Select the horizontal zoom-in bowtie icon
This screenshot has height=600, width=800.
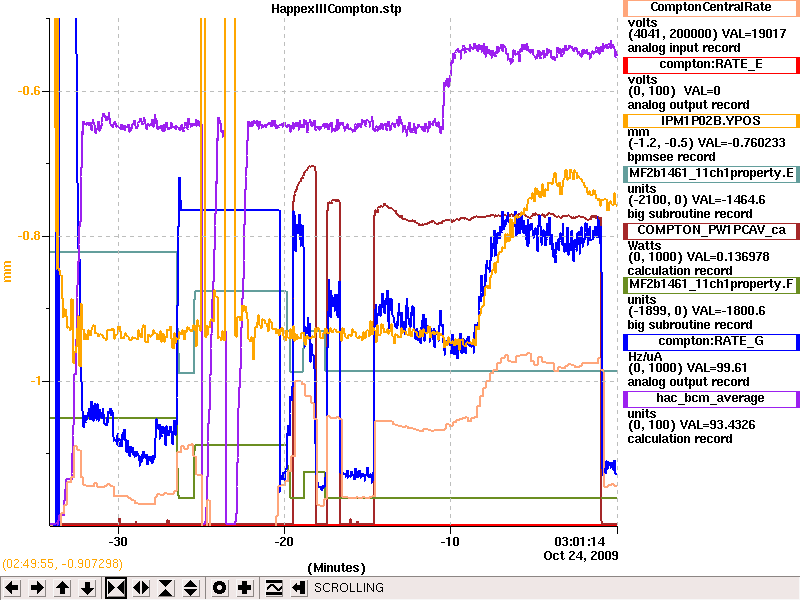point(116,588)
